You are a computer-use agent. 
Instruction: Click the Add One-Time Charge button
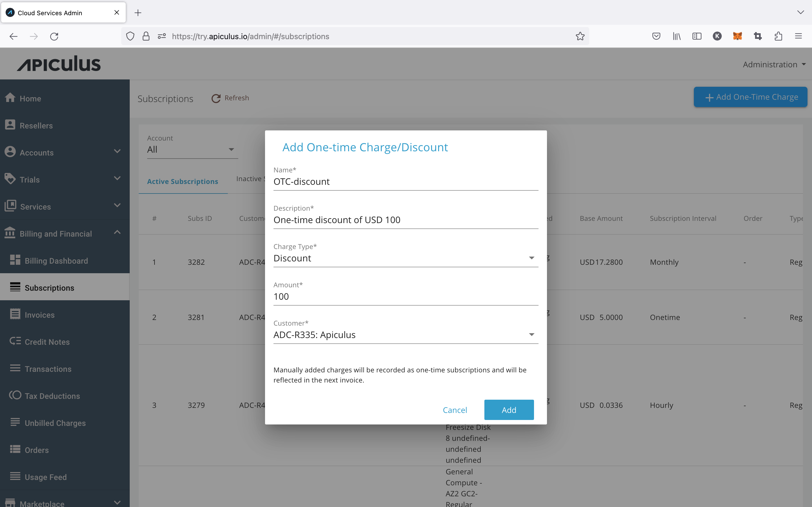click(751, 97)
